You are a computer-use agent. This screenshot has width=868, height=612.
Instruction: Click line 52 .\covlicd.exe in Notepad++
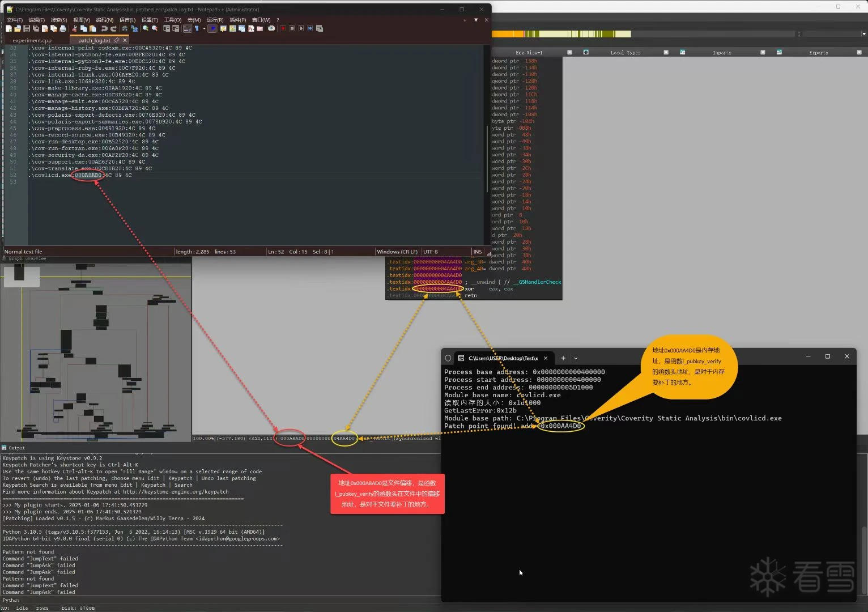[80, 175]
